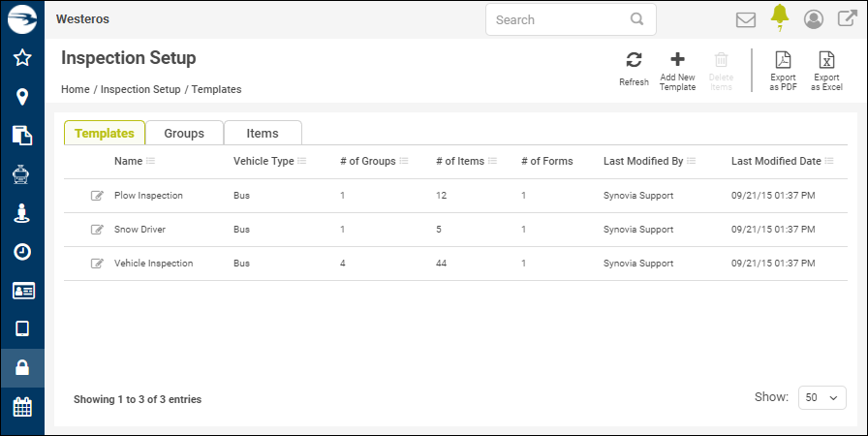Edit the Snow Driver template
Image resolution: width=868 pixels, height=436 pixels.
[97, 230]
